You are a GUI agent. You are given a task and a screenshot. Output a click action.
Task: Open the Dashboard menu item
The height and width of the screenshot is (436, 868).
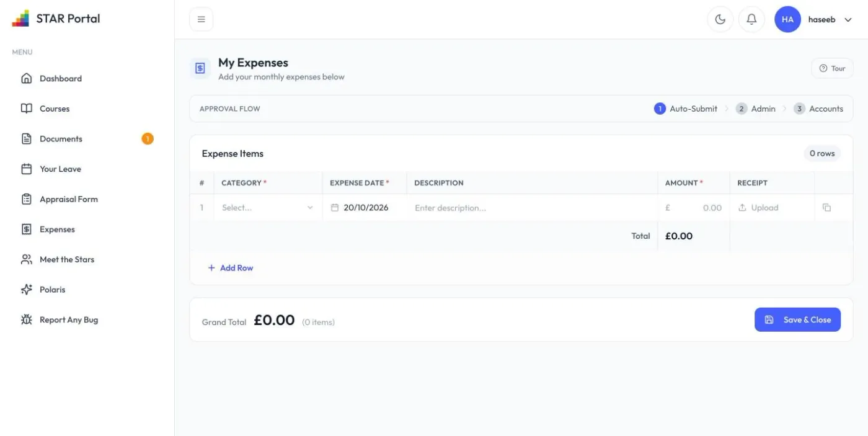(87, 78)
